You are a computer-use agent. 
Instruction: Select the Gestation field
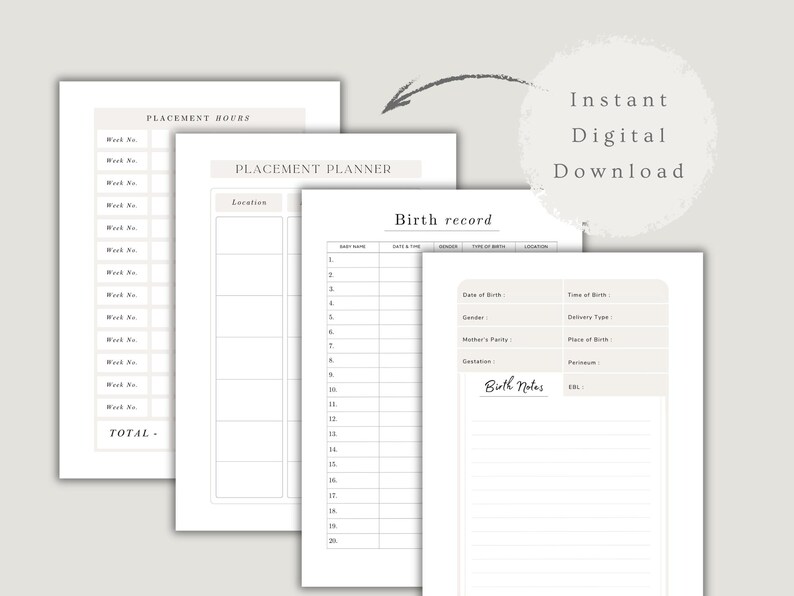(x=510, y=361)
